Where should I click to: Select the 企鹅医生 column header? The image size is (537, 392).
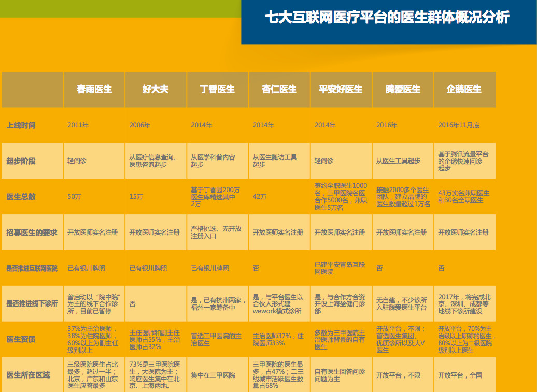(x=465, y=90)
